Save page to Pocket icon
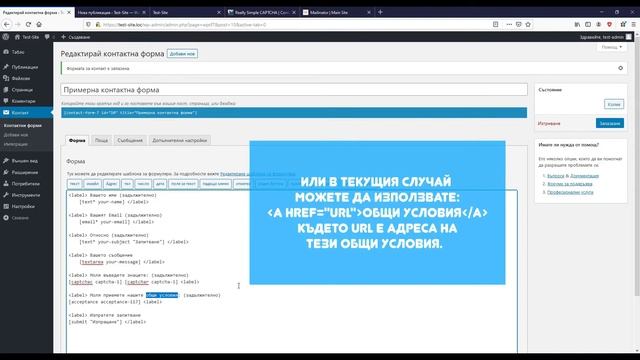The height and width of the screenshot is (360, 640). pos(518,24)
